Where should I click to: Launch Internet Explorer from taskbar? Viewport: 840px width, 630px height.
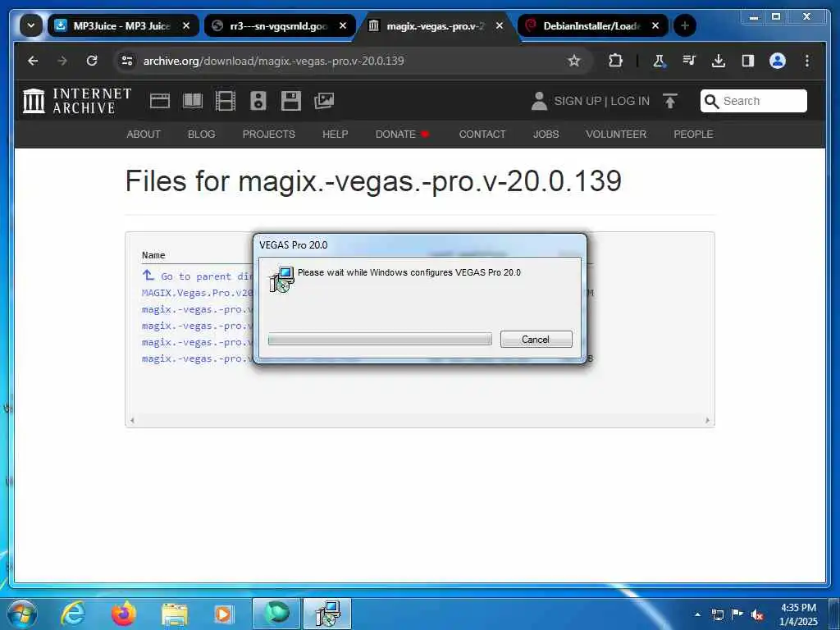point(72,614)
